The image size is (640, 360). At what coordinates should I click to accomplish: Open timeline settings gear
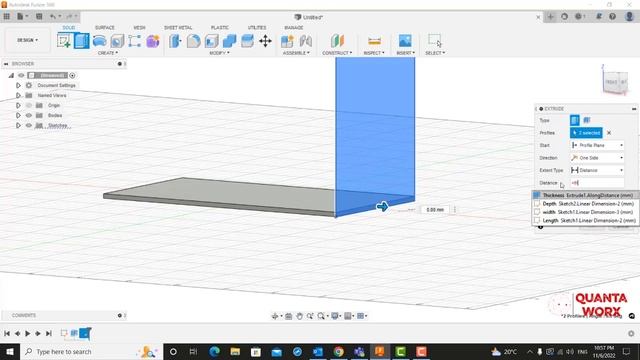[x=631, y=333]
